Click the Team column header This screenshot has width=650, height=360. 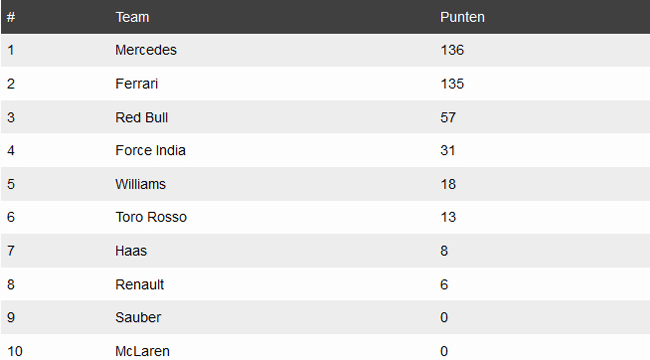point(132,17)
